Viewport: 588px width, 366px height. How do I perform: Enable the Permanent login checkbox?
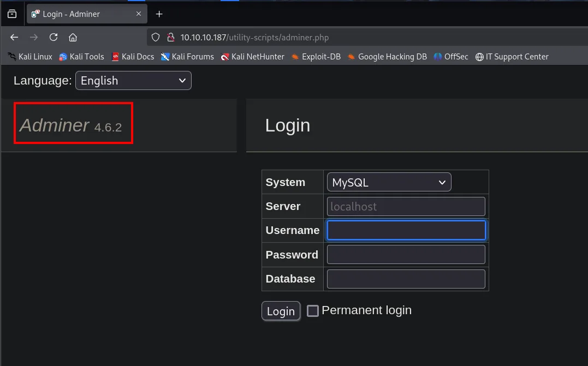pyautogui.click(x=313, y=310)
